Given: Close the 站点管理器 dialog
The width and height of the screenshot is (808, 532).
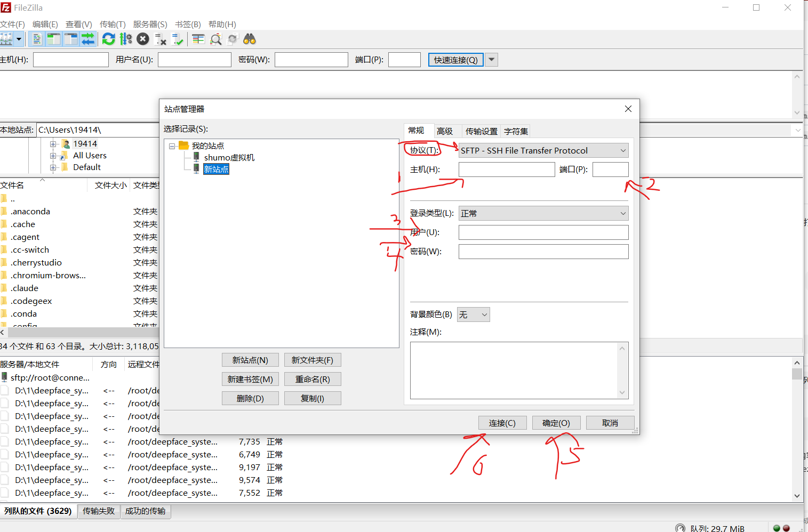Looking at the screenshot, I should tap(628, 109).
